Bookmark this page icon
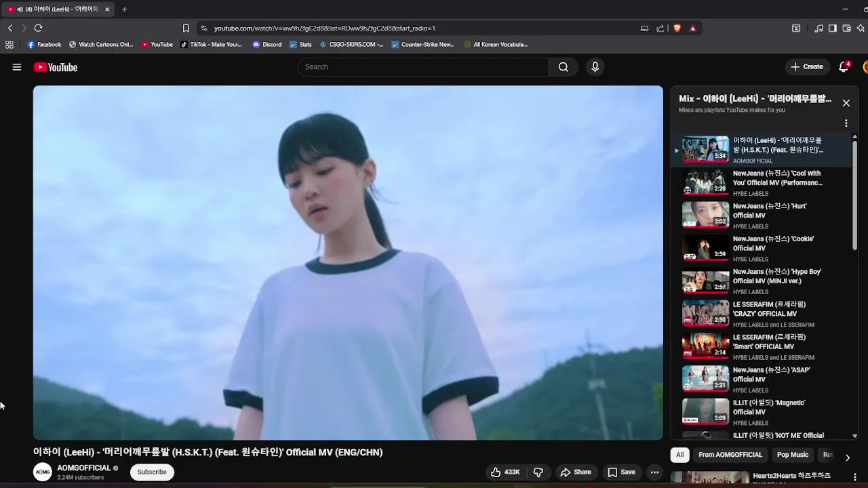Image resolution: width=868 pixels, height=488 pixels. [186, 28]
